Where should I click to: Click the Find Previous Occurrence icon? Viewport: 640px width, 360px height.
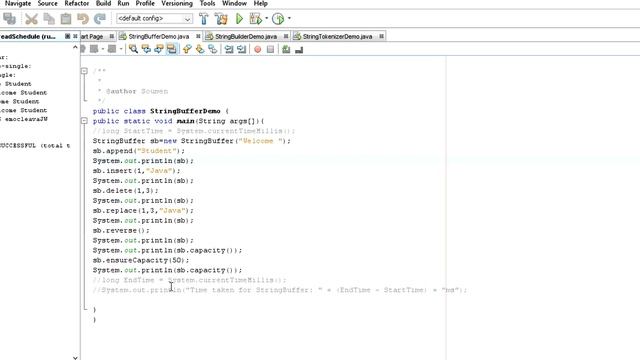(146, 49)
